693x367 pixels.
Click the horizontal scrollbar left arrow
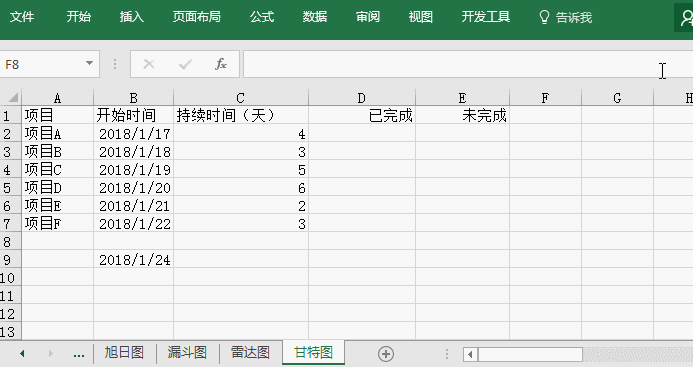click(x=470, y=354)
